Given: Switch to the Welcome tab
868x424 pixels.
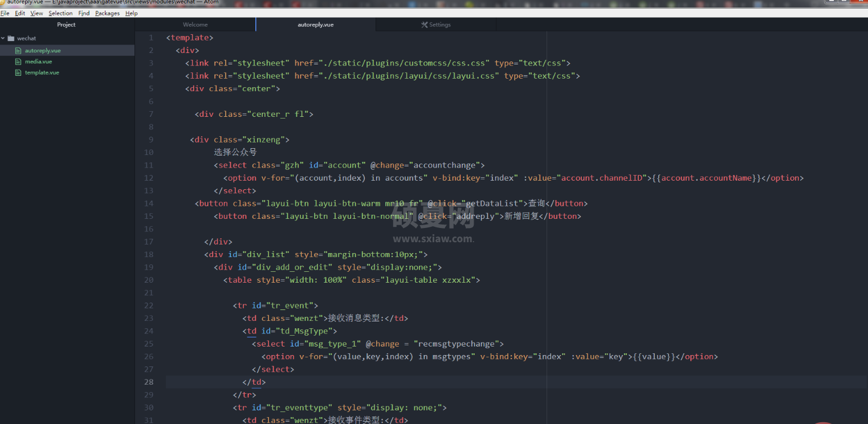Looking at the screenshot, I should pyautogui.click(x=195, y=25).
